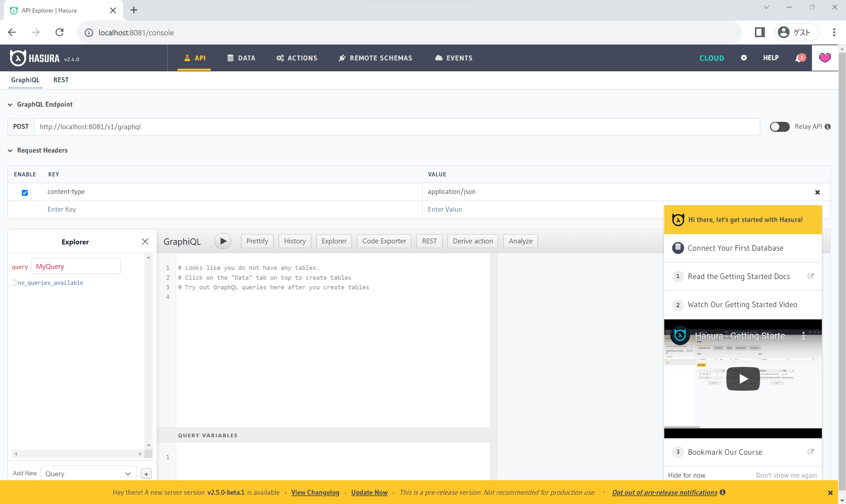Remove content-type header row
The width and height of the screenshot is (846, 504).
tap(817, 192)
